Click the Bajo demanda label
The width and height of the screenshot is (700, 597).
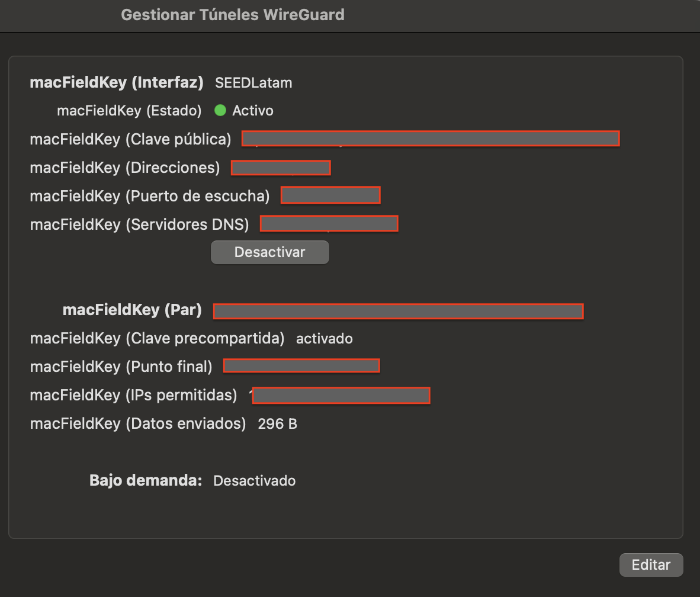coord(146,480)
